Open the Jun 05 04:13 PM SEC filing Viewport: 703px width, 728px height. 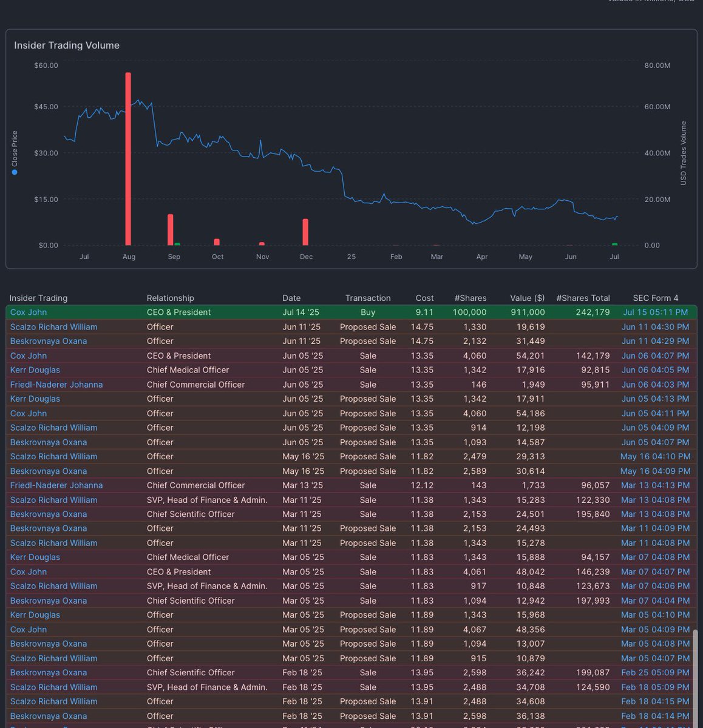pyautogui.click(x=656, y=399)
